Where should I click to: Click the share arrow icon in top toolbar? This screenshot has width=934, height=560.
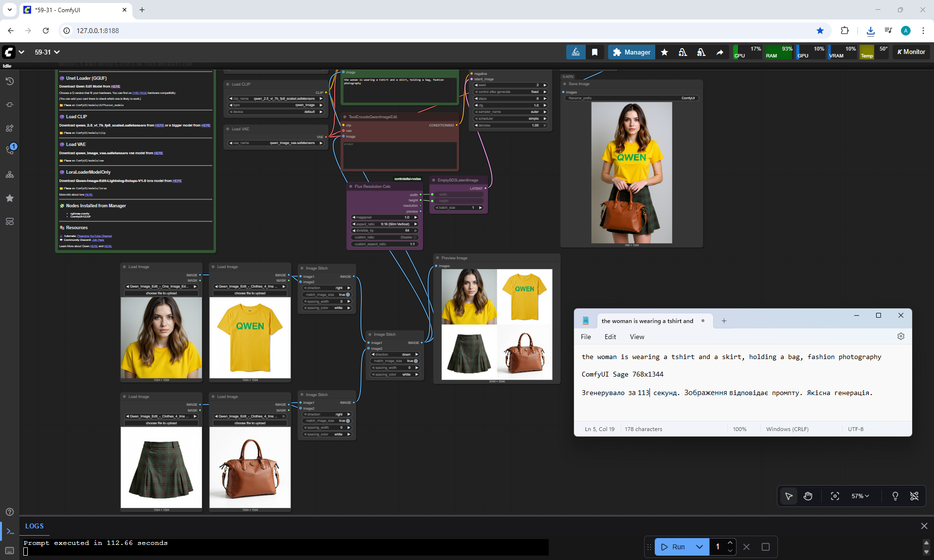(719, 52)
